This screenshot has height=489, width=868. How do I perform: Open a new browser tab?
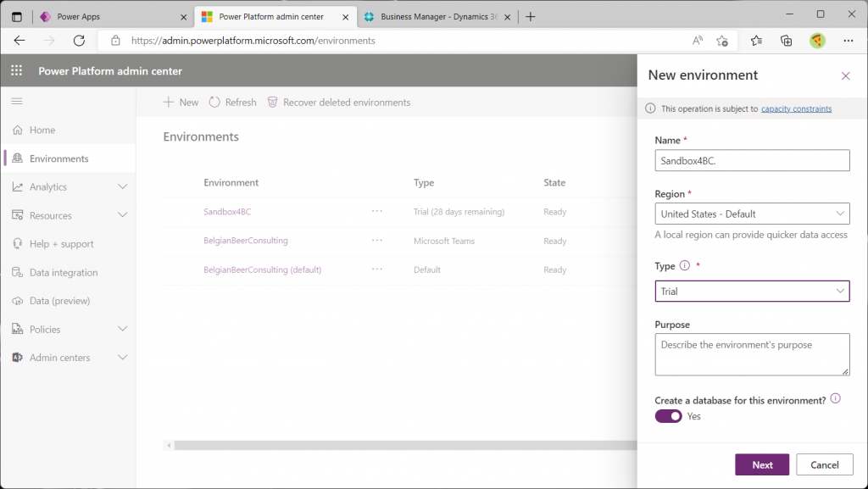[x=531, y=17]
